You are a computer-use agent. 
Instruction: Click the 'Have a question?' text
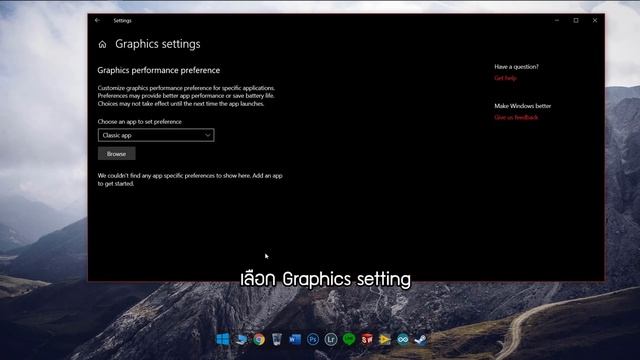pyautogui.click(x=516, y=67)
